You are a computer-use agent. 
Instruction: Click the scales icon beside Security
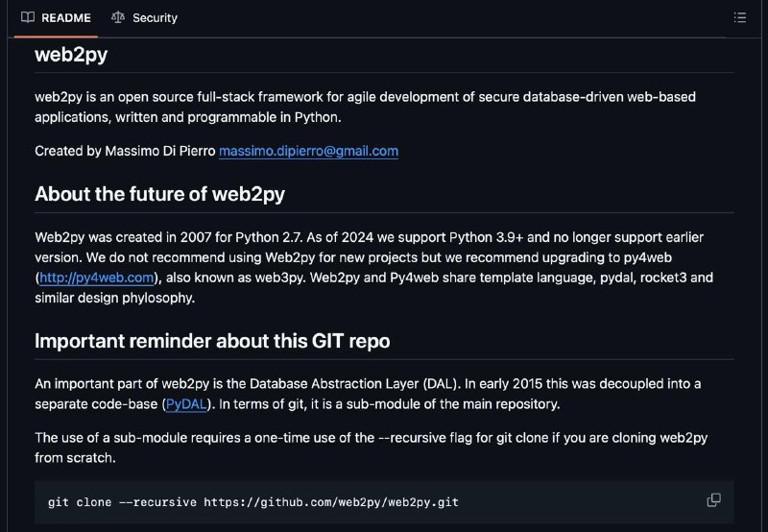pyautogui.click(x=117, y=17)
